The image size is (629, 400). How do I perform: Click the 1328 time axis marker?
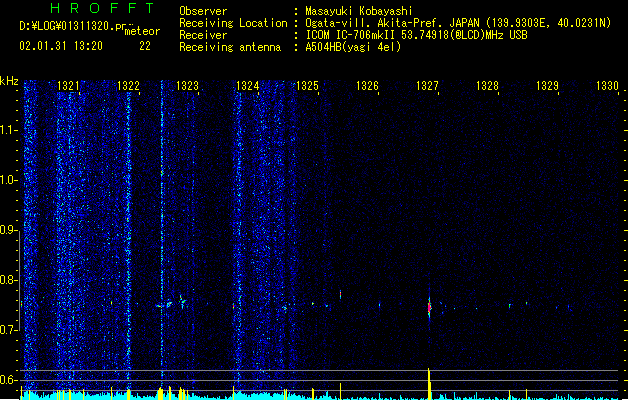487,86
